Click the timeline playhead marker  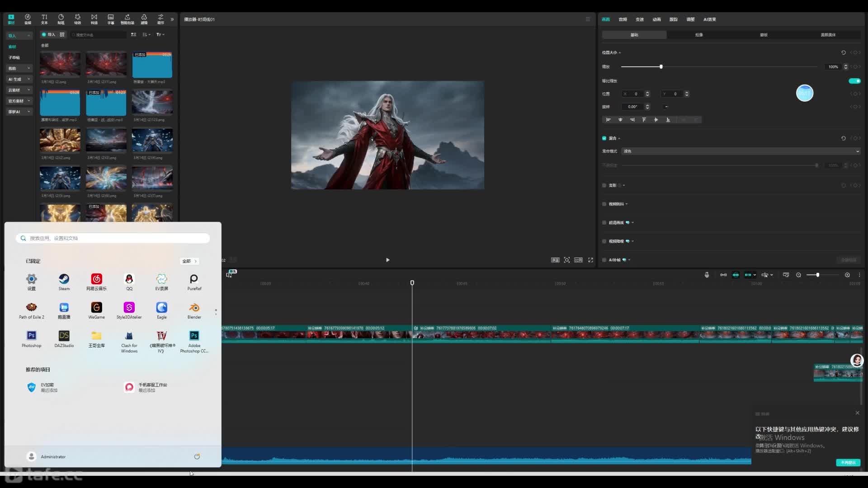[412, 283]
